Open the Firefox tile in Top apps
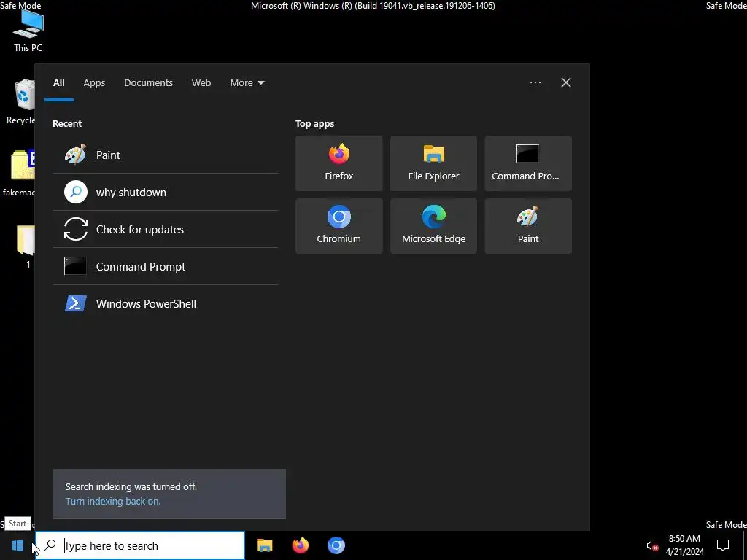Screen dimensions: 747x560 pos(338,163)
